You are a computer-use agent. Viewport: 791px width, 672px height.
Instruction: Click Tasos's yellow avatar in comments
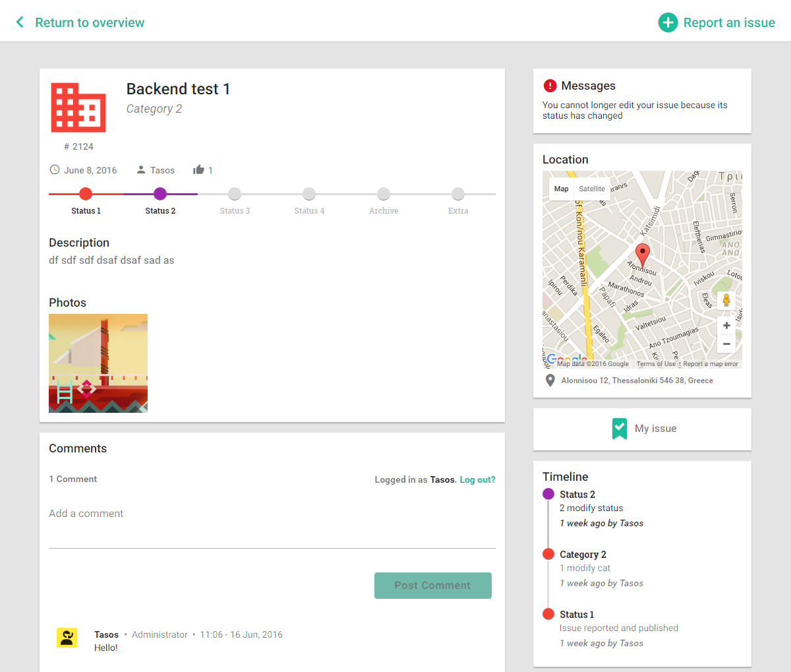[x=67, y=638]
